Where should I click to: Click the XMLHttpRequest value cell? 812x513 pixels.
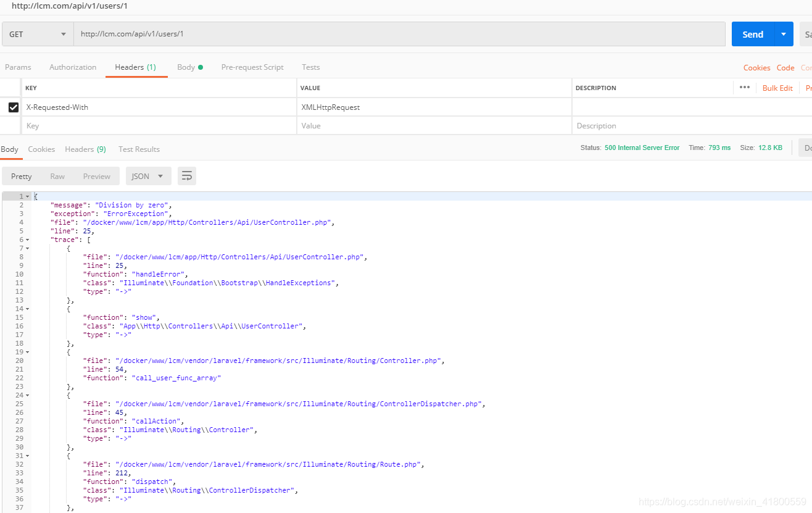click(x=434, y=107)
